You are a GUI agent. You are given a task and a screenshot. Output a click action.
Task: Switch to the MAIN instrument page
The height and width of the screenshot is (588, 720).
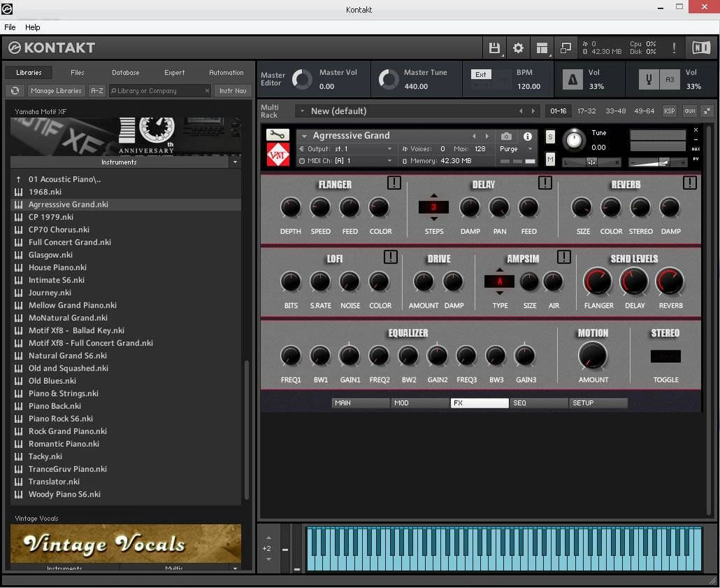click(361, 403)
